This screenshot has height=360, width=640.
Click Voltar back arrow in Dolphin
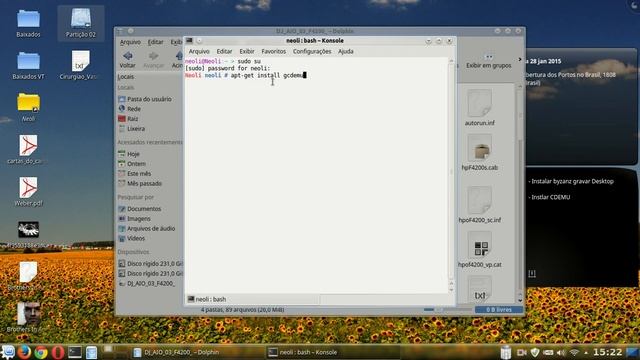tap(128, 59)
